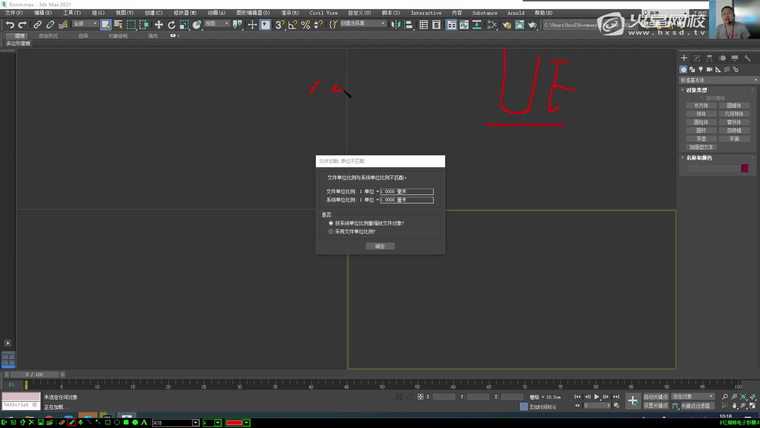
Task: Expand the 标准基本体 category dropdown
Action: tap(715, 80)
